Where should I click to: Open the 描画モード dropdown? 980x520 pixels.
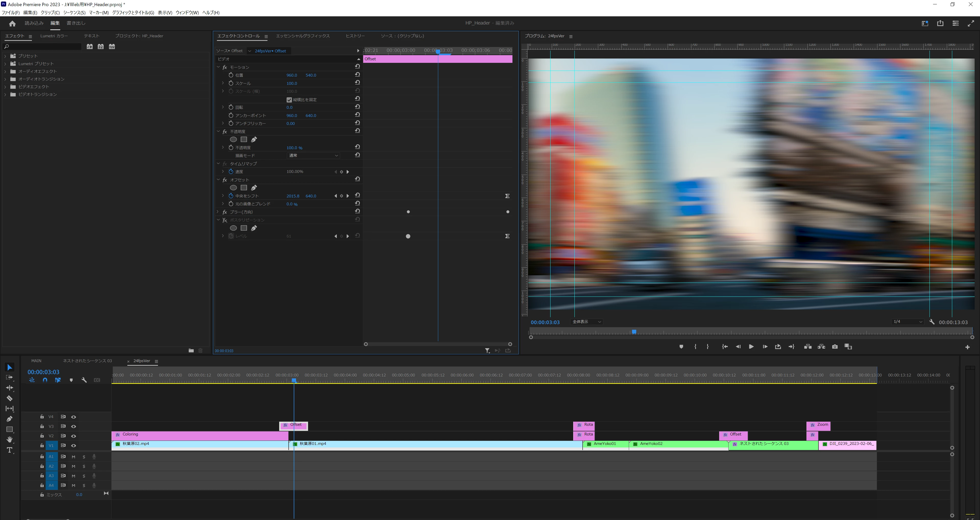click(313, 155)
